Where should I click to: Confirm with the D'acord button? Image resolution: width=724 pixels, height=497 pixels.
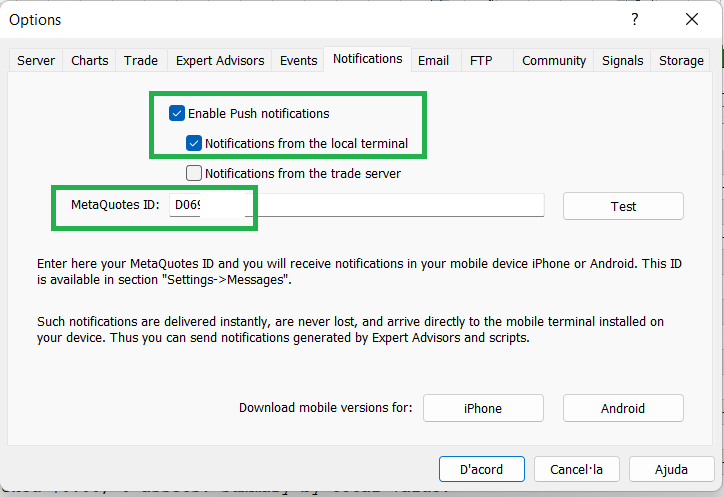(482, 469)
